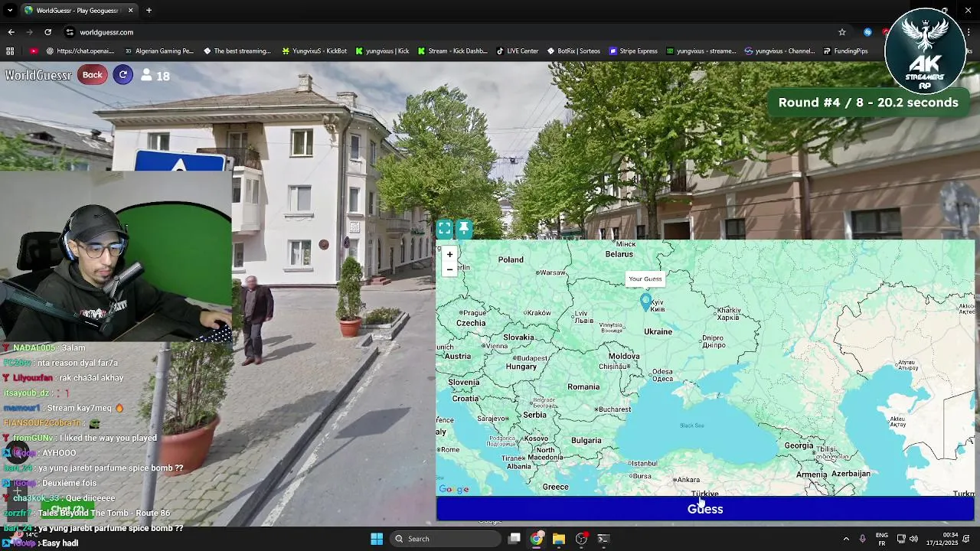
Task: Click the standing man in the street view
Action: pos(256,320)
